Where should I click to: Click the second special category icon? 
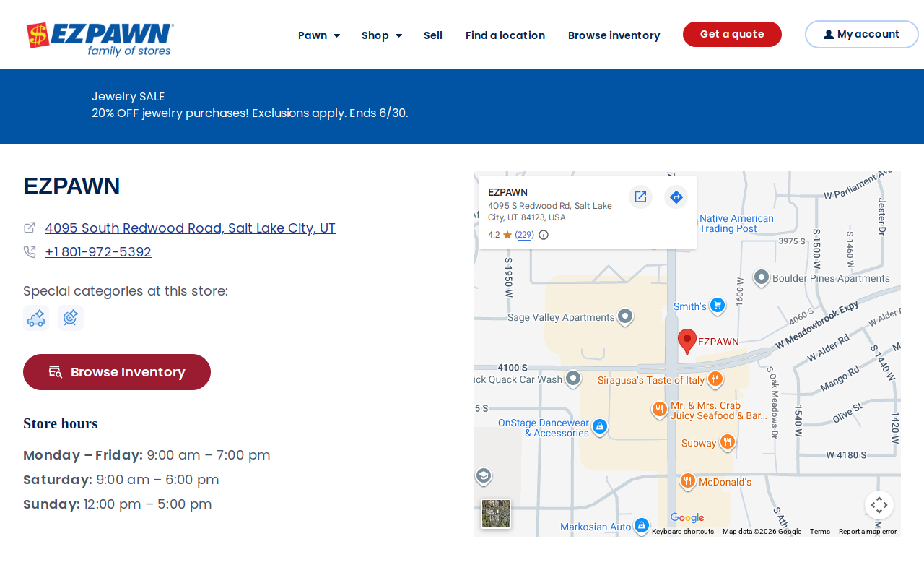click(x=71, y=318)
